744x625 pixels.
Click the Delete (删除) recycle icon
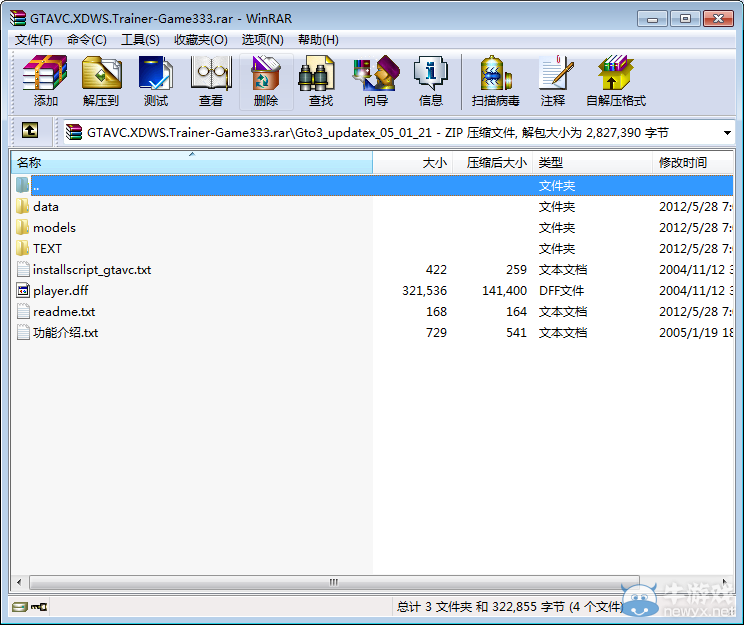click(266, 73)
